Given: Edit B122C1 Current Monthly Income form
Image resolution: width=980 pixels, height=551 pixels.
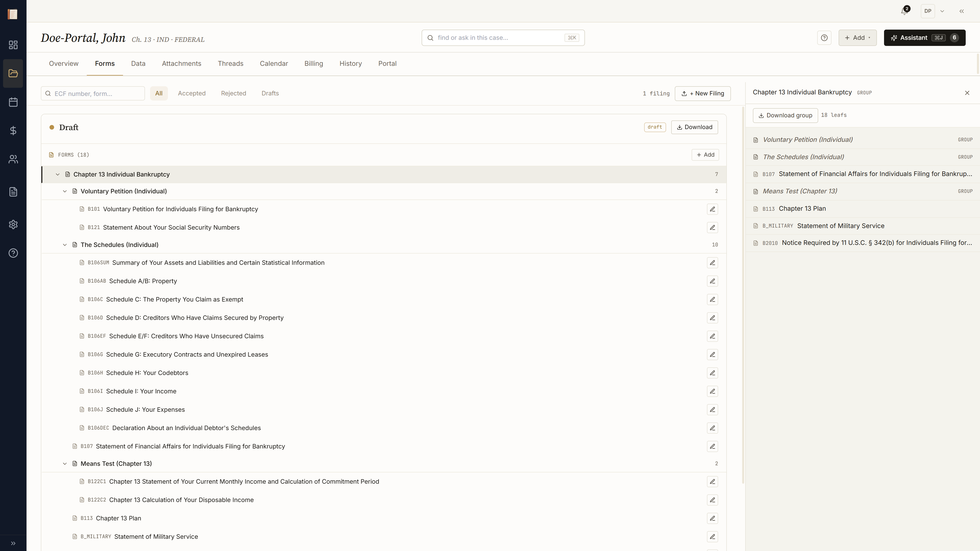Looking at the screenshot, I should point(712,481).
